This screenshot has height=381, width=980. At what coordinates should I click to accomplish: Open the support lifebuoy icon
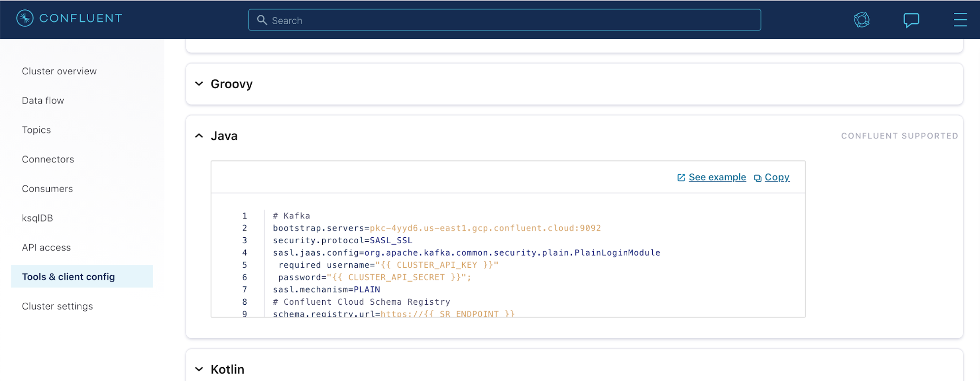point(862,20)
